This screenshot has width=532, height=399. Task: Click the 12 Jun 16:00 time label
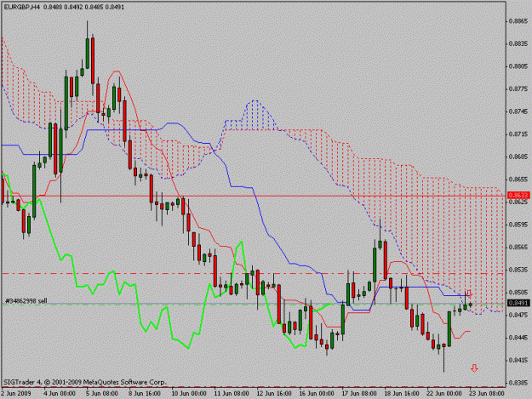[274, 394]
